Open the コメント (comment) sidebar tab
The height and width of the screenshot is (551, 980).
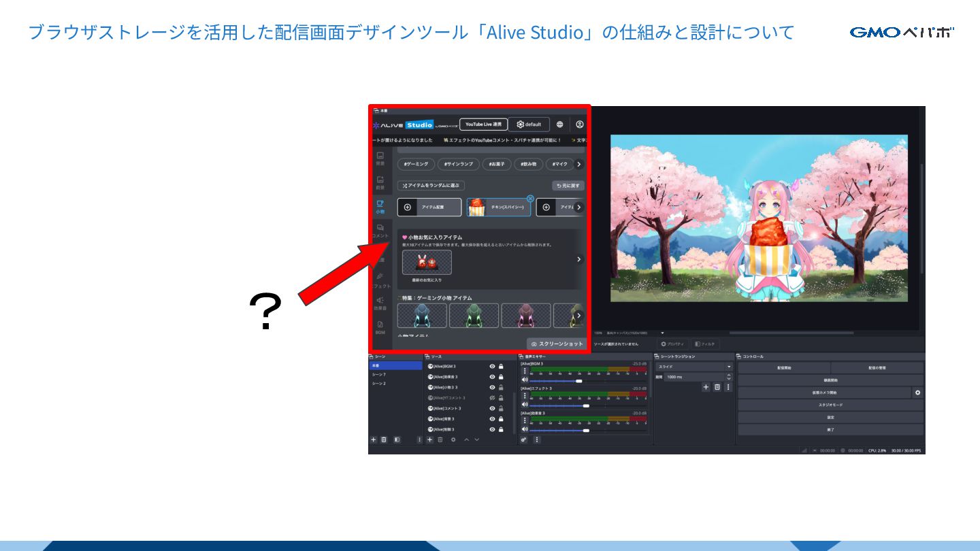point(380,231)
